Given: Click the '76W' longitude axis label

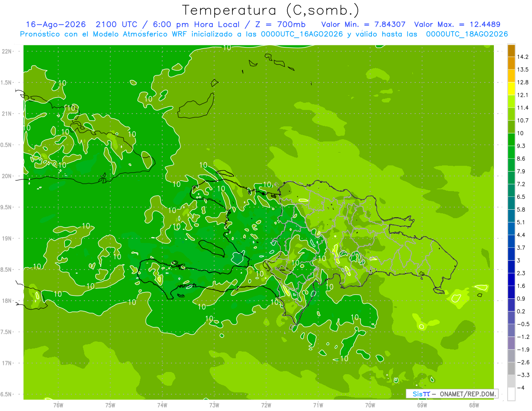Looking at the screenshot, I should 58,405.
